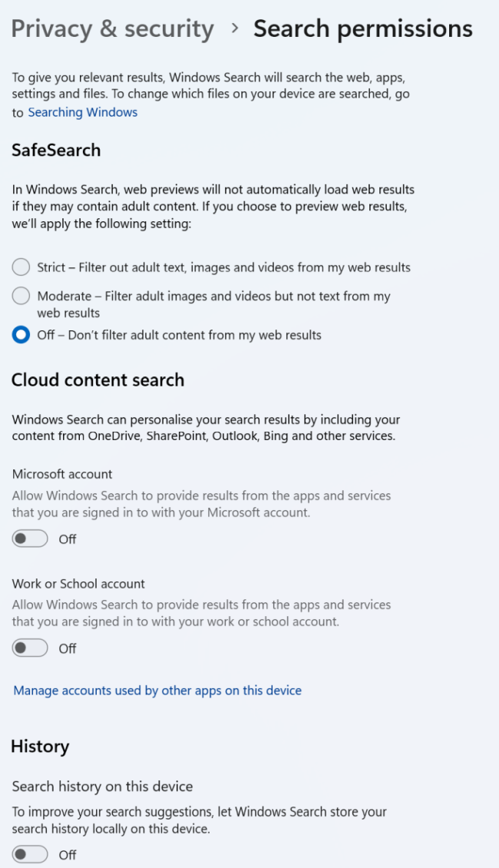The width and height of the screenshot is (499, 868).
Task: Click the SafeSearch section heading
Action: coord(56,150)
